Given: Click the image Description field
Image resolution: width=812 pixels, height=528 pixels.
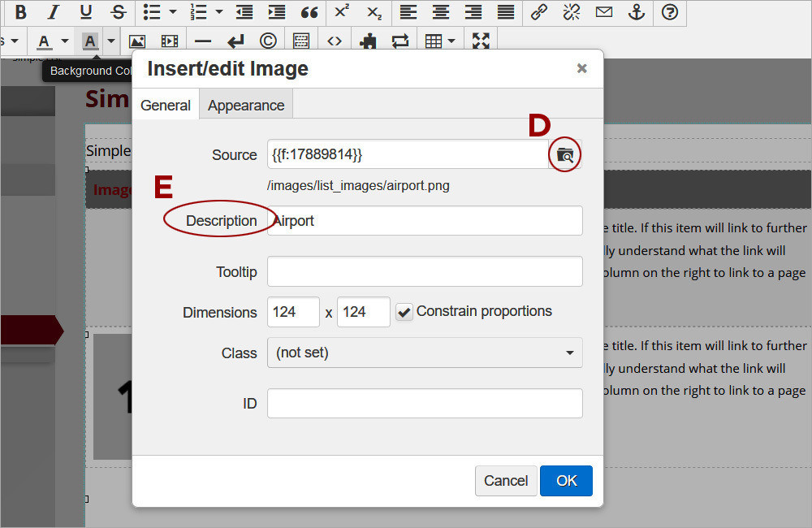Looking at the screenshot, I should pyautogui.click(x=425, y=221).
